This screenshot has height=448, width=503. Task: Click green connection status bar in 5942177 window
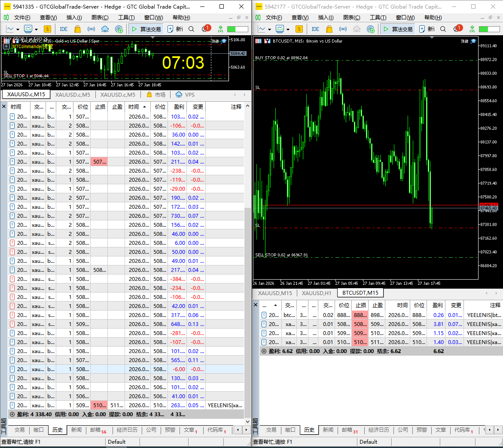pyautogui.click(x=489, y=29)
